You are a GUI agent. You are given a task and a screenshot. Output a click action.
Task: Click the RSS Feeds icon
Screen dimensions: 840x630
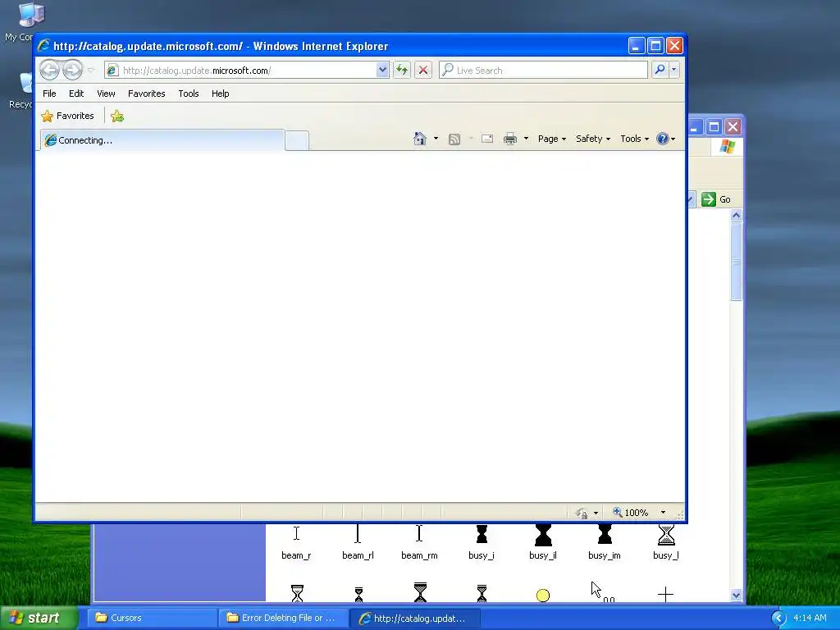[x=454, y=139]
